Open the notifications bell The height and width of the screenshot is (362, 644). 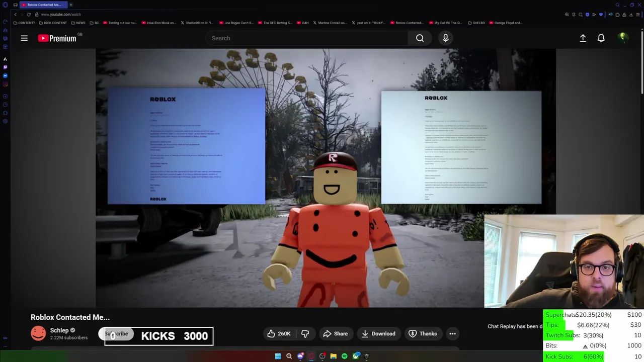[601, 38]
